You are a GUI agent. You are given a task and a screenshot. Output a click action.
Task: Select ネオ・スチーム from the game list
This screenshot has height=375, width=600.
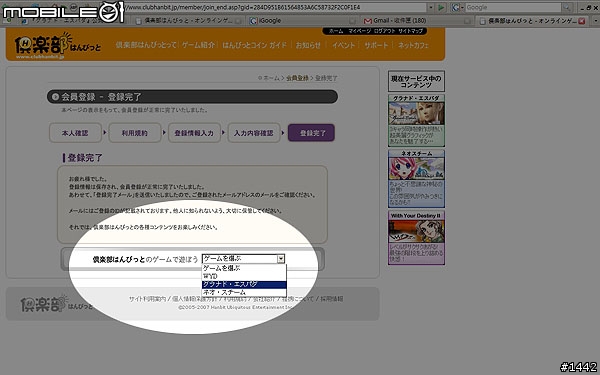point(244,292)
